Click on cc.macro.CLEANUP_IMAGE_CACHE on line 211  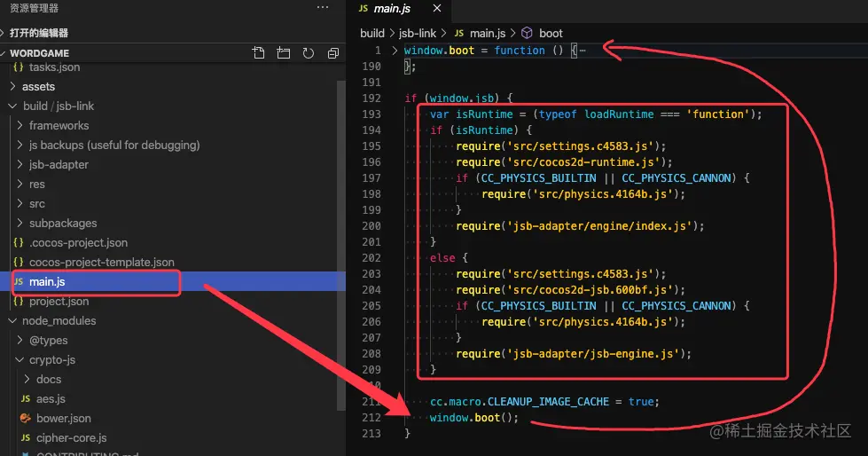pos(520,401)
